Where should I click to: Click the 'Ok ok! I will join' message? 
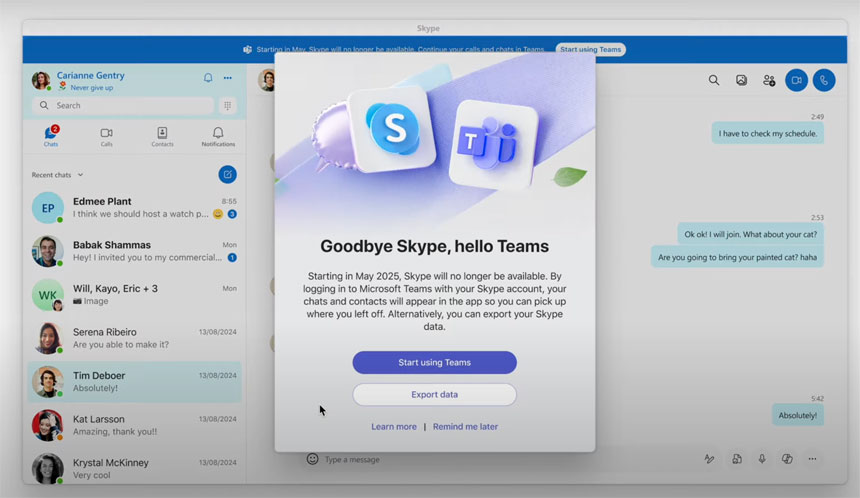[x=750, y=234]
